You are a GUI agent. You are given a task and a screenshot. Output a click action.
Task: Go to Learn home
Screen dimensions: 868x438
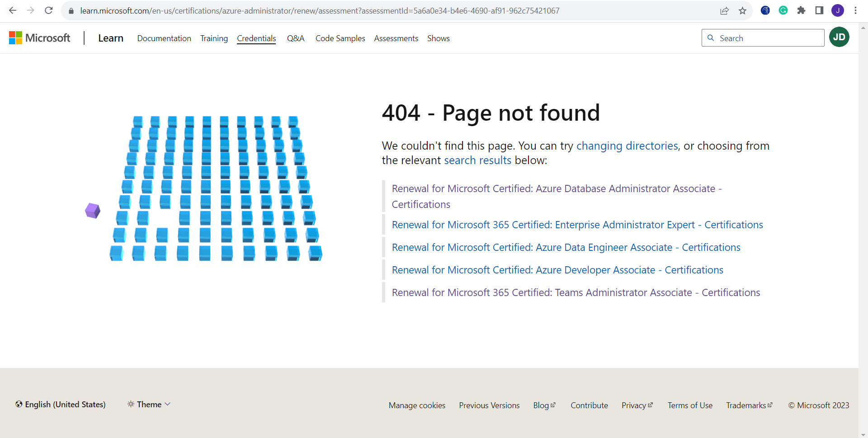tap(111, 38)
